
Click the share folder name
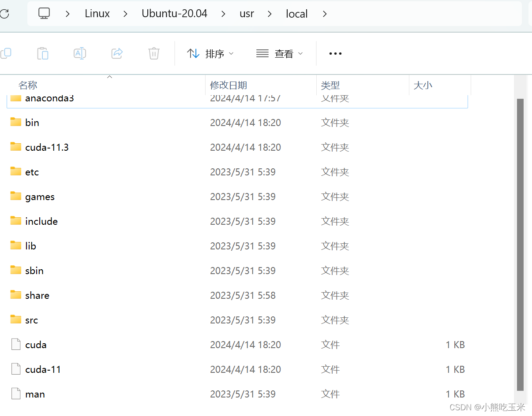pos(37,295)
